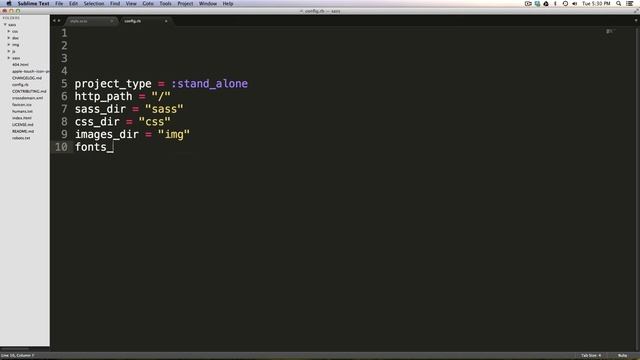
Task: Click line number 5 in the gutter
Action: [x=64, y=84]
